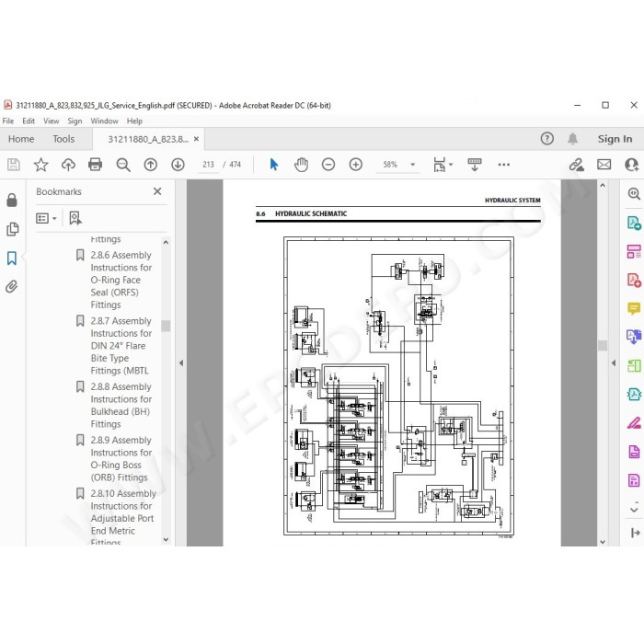Viewport: 644px width, 644px height.
Task: Go to next page arrow
Action: [x=178, y=165]
